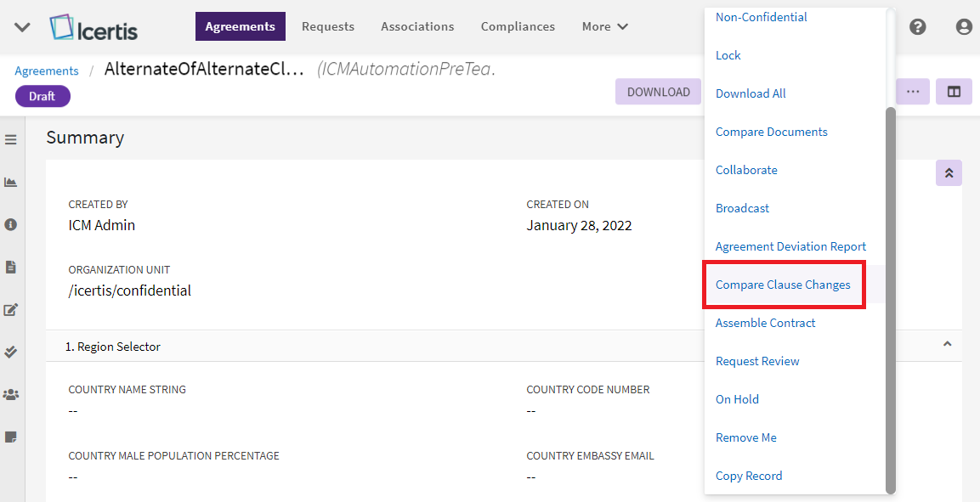
Task: Click the dropdown menu scrollbar
Action: (890, 299)
